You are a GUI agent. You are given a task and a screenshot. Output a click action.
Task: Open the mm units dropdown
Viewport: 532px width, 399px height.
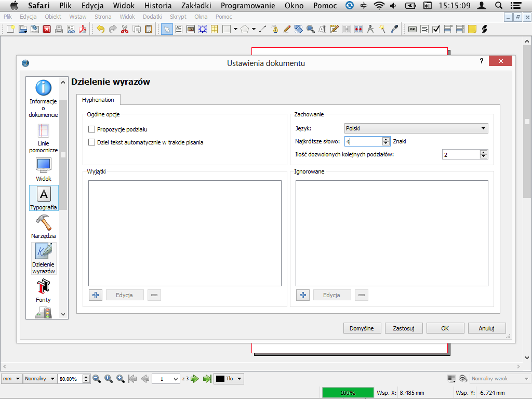pyautogui.click(x=11, y=379)
